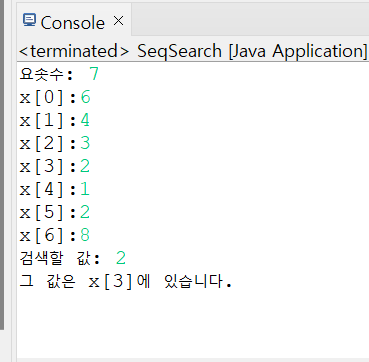Click the output line 'x[0]:6'
Viewport: 369px width, 362px height.
pyautogui.click(x=55, y=98)
